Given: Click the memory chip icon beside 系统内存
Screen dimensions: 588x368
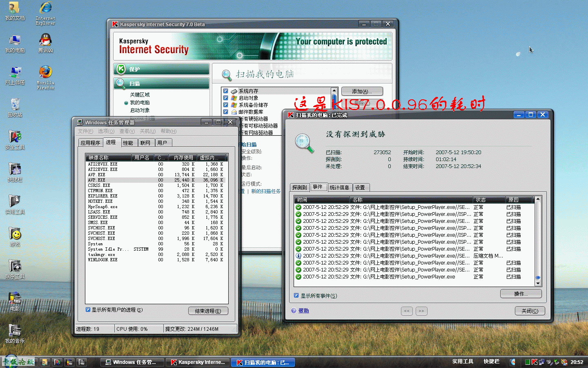Looking at the screenshot, I should pos(234,91).
